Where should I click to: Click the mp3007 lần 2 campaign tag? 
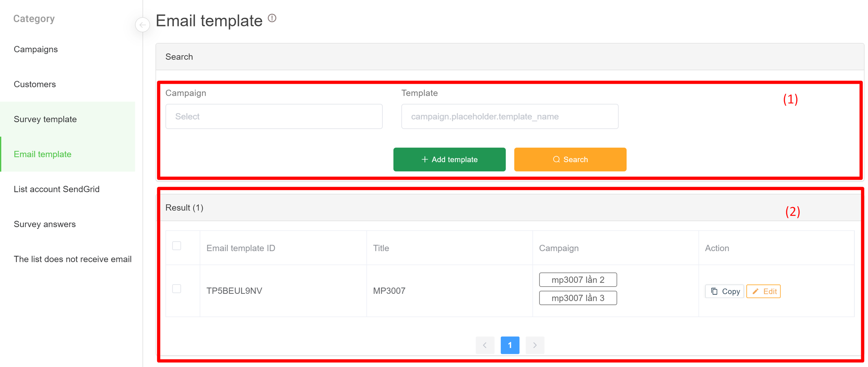coord(578,280)
